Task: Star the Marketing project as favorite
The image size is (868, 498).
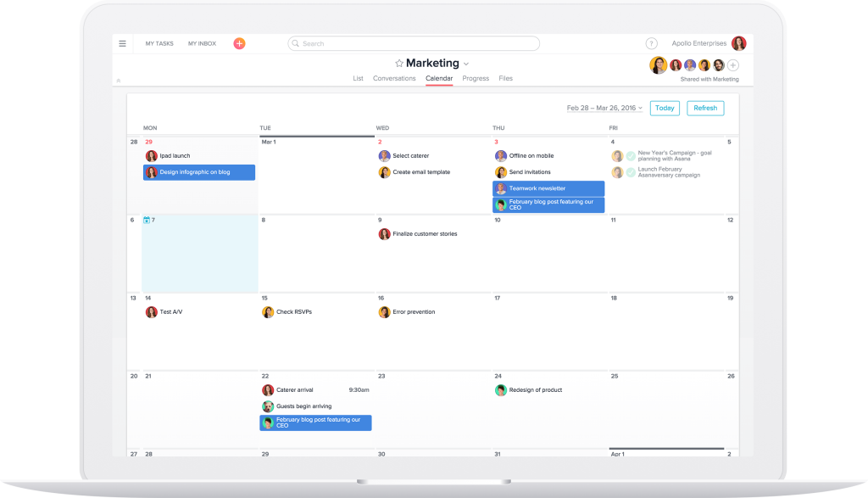Action: click(399, 64)
